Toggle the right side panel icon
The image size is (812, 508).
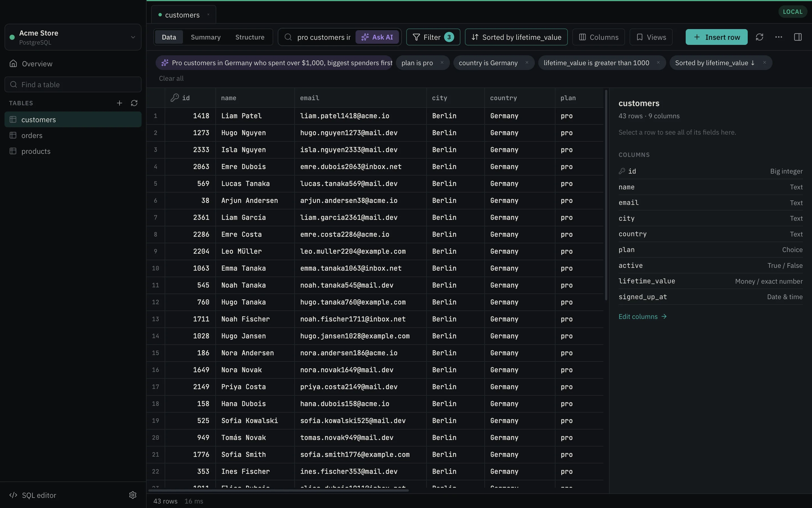click(x=798, y=37)
